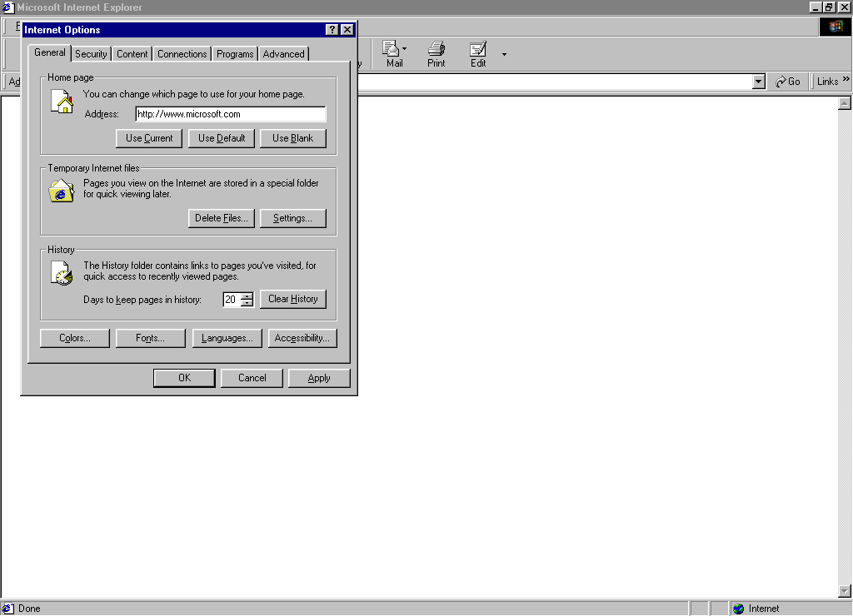Click the Go button
Image resolution: width=853 pixels, height=616 pixels.
coord(788,82)
